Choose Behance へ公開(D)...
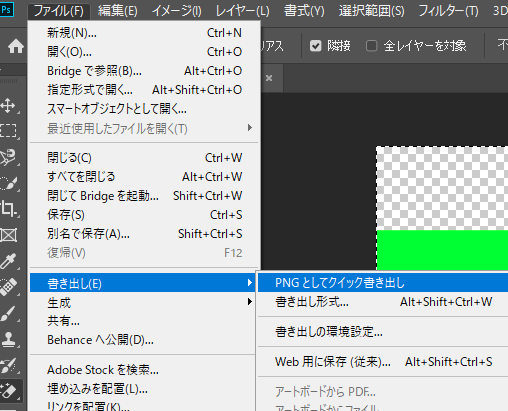 click(x=143, y=340)
